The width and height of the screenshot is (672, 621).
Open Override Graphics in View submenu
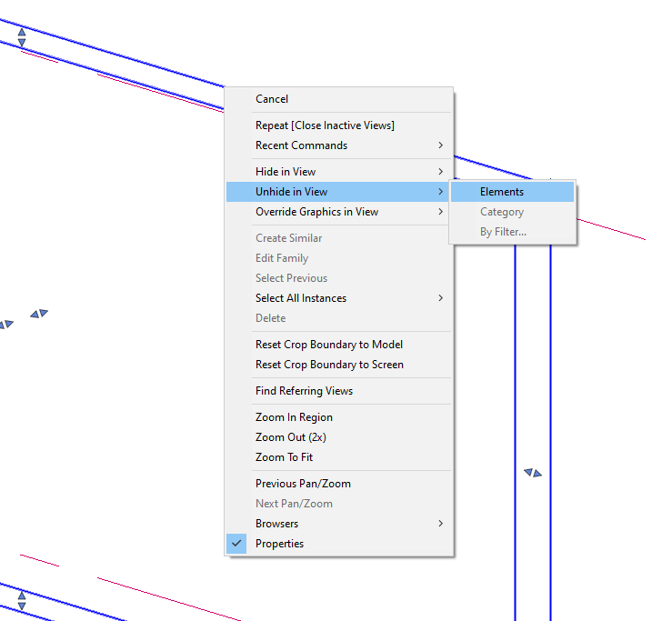point(338,212)
